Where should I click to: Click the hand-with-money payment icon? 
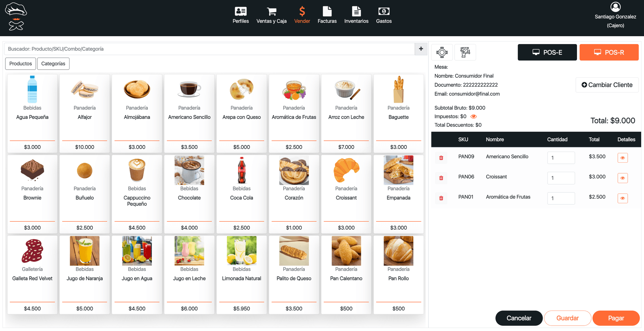(x=465, y=52)
